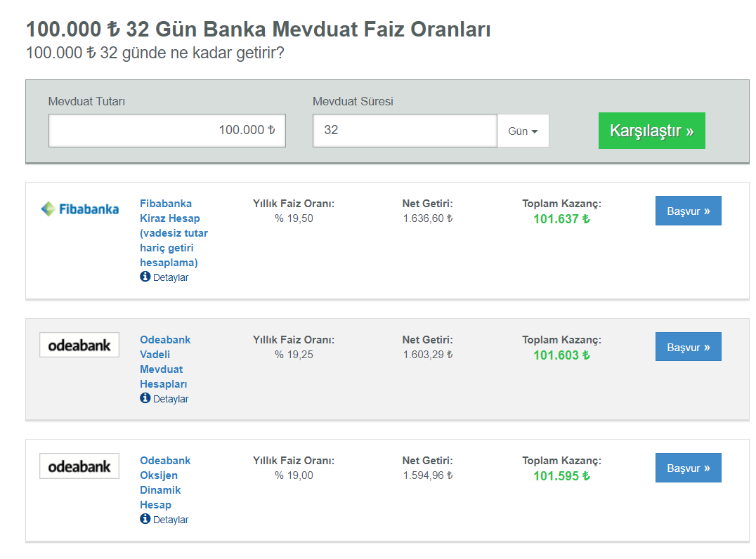Viewport: 756px width, 559px height.
Task: Click Başvur for Odeabank Oksijen Dinamik Hesap
Action: click(x=689, y=468)
